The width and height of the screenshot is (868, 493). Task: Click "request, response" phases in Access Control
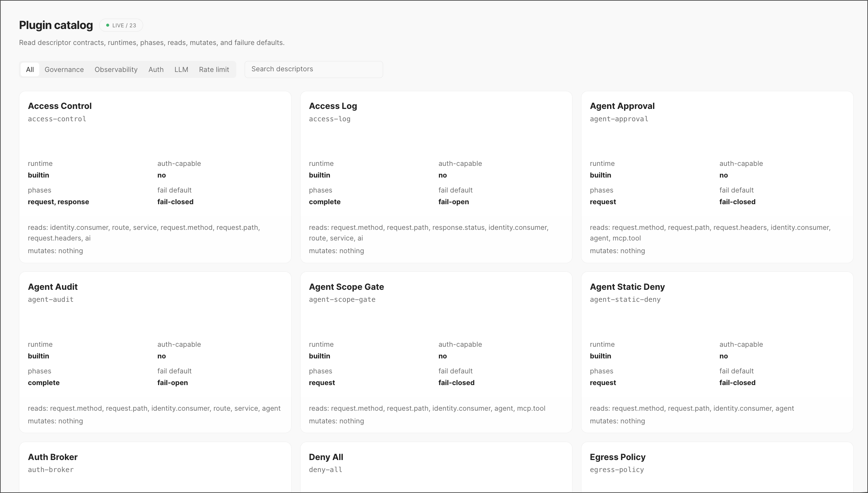[x=59, y=202]
